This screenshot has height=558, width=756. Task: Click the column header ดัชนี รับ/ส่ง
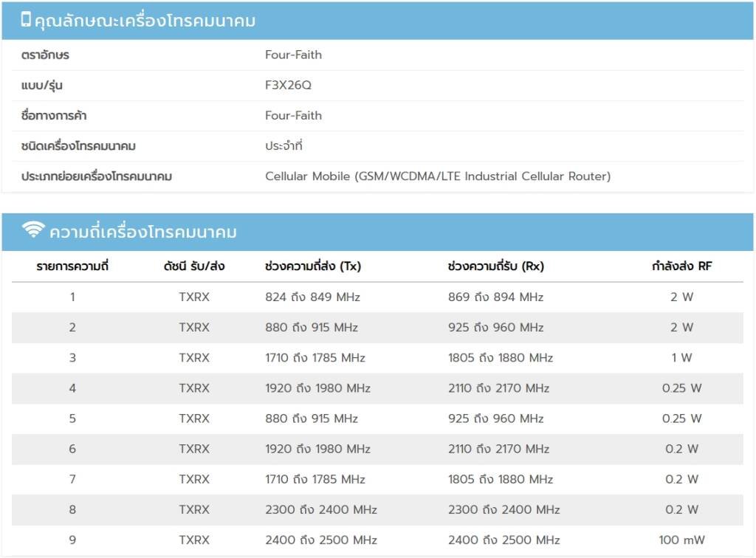point(194,266)
